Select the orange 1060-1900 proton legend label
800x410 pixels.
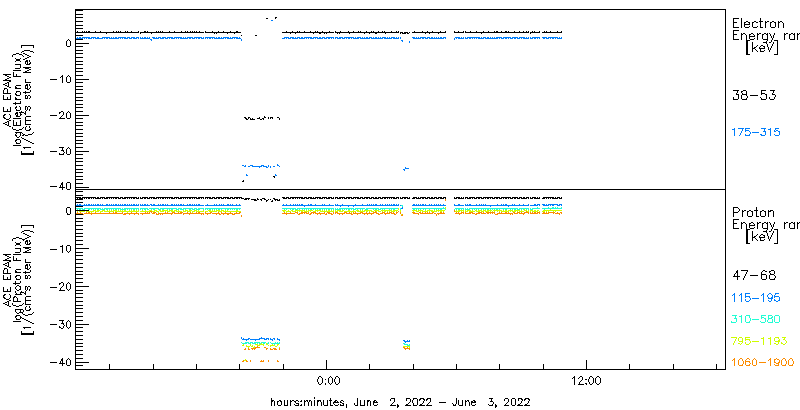(763, 363)
